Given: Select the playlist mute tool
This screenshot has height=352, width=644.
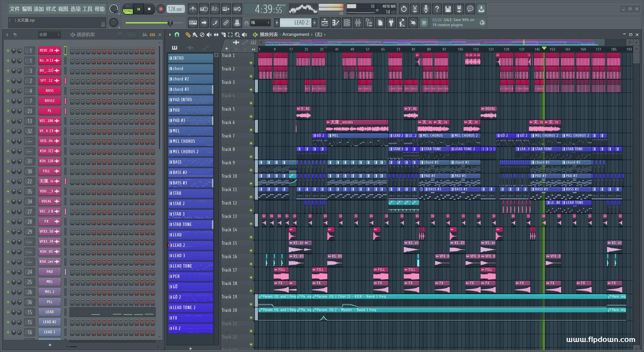Looking at the screenshot, I should (x=209, y=35).
